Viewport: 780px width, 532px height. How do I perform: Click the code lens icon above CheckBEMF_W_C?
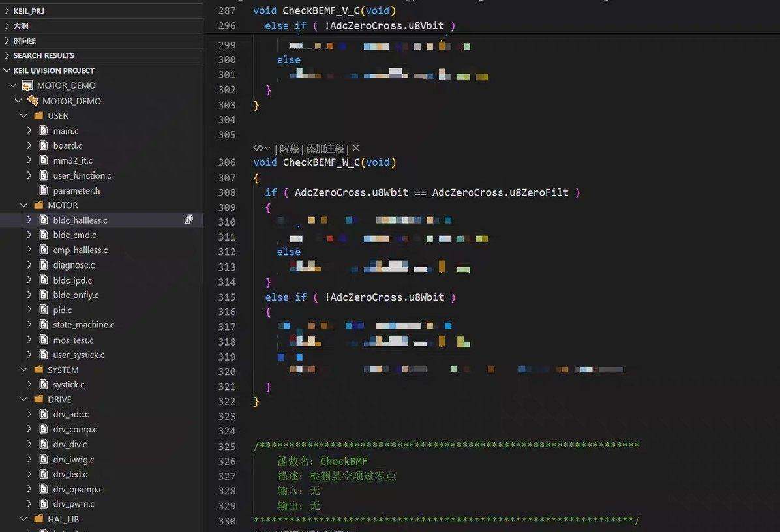pos(258,148)
